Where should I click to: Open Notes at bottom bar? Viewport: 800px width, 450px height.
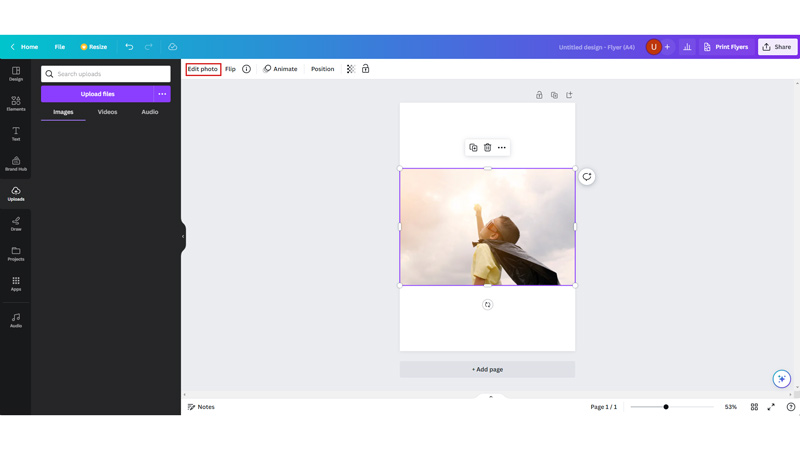201,407
